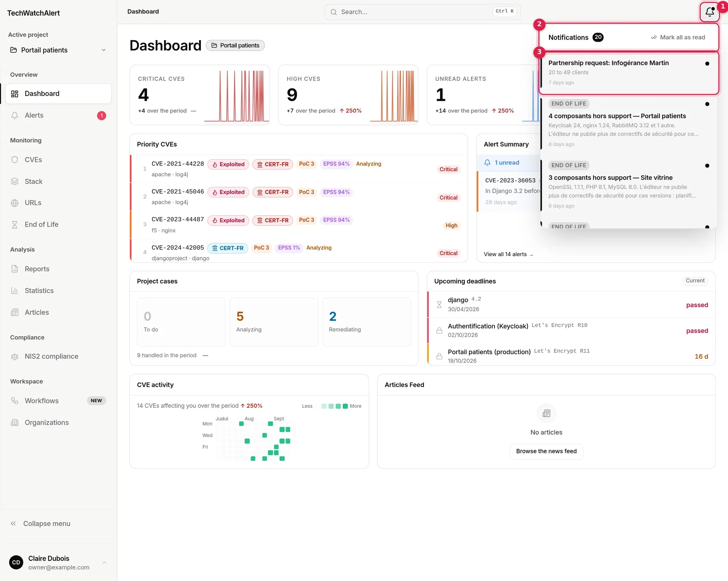Expand the Claire Dubois account menu
Image resolution: width=728 pixels, height=581 pixels.
pyautogui.click(x=58, y=563)
